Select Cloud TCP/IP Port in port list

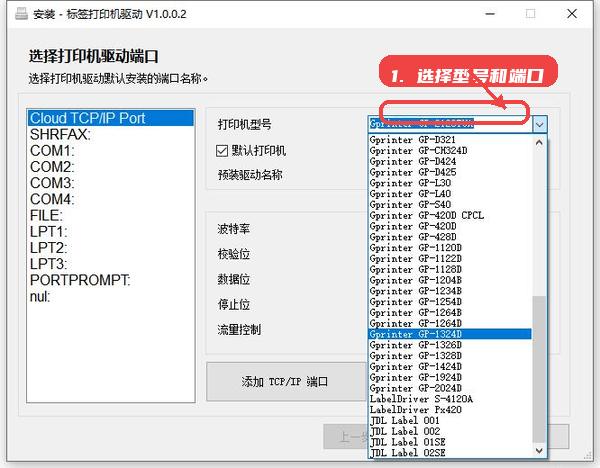pyautogui.click(x=111, y=118)
